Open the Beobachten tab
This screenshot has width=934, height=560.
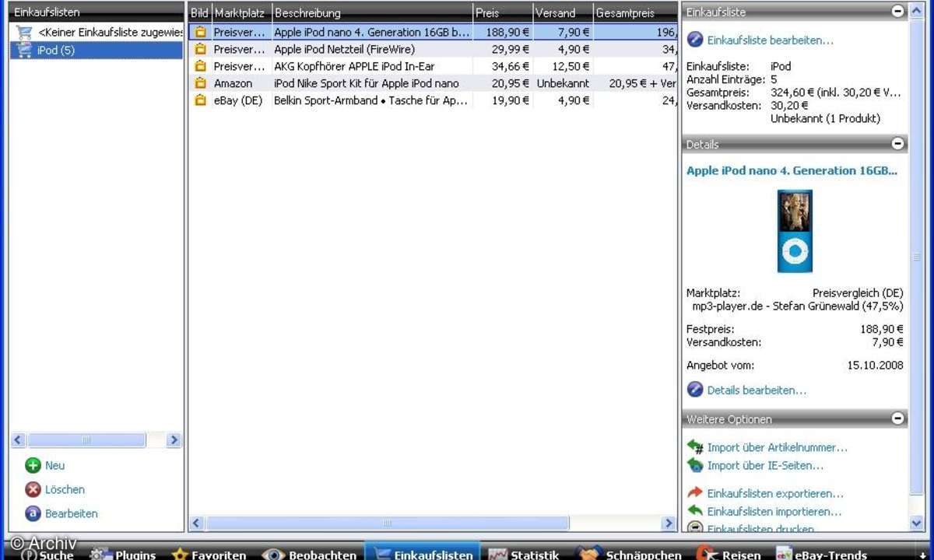coord(311,554)
